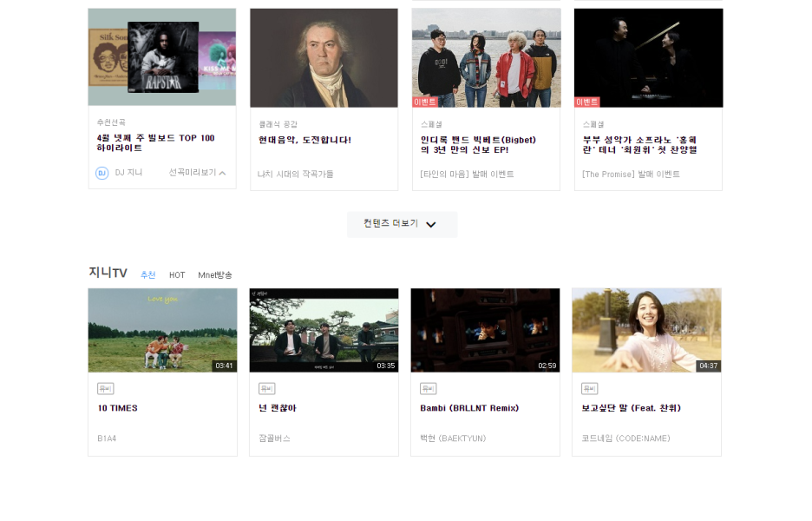Play the 보고싶단 말 video thumbnail
The height and width of the screenshot is (521, 812).
(x=647, y=330)
